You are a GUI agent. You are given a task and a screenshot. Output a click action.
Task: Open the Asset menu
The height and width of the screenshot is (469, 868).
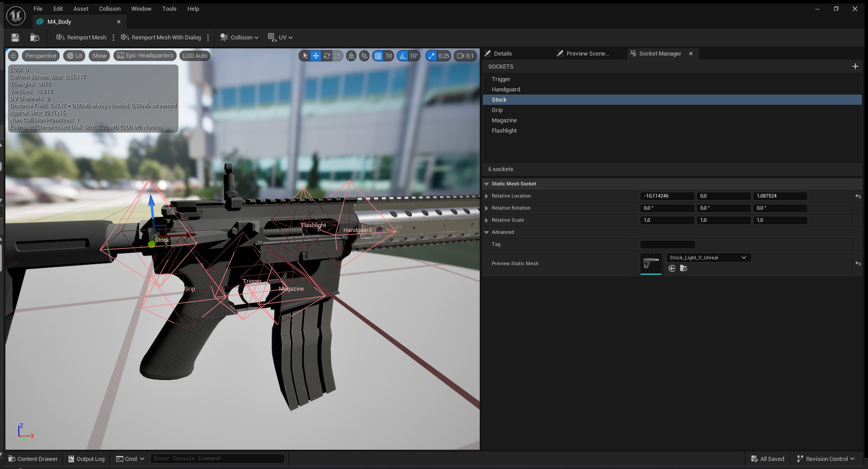coord(81,9)
